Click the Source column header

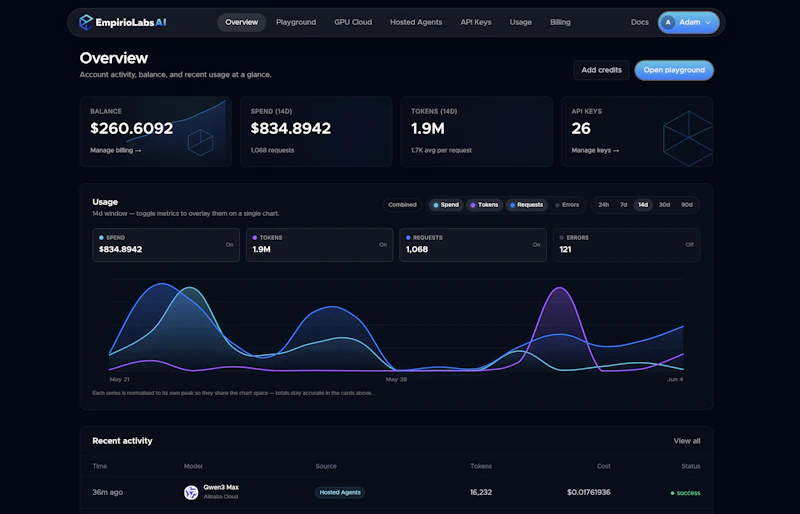pyautogui.click(x=326, y=466)
